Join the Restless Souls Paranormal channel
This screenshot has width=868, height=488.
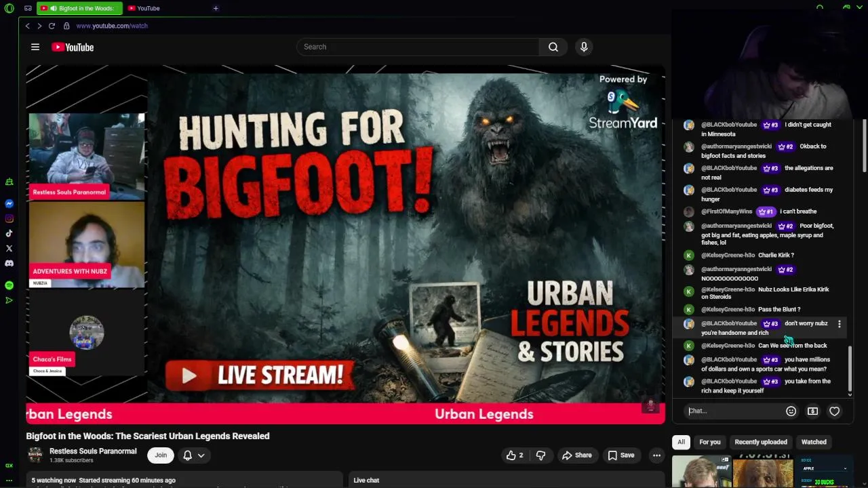[x=161, y=455]
